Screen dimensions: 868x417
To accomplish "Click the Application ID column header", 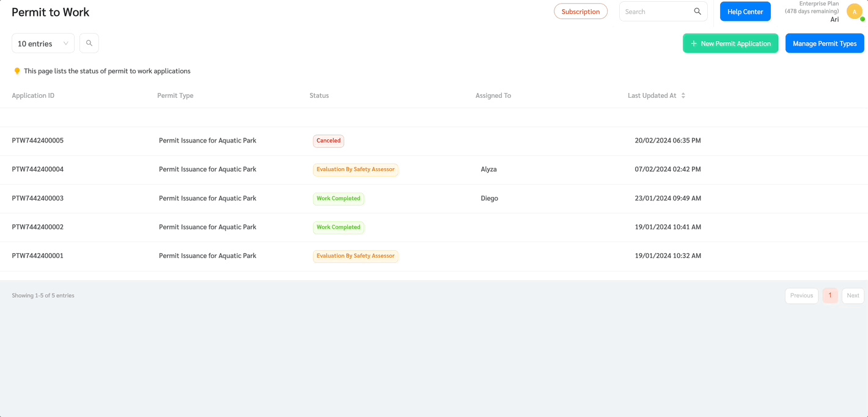I will [x=33, y=95].
